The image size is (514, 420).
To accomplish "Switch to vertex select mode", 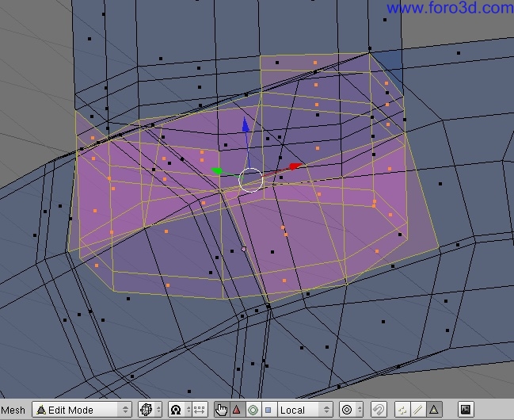I will tap(402, 410).
